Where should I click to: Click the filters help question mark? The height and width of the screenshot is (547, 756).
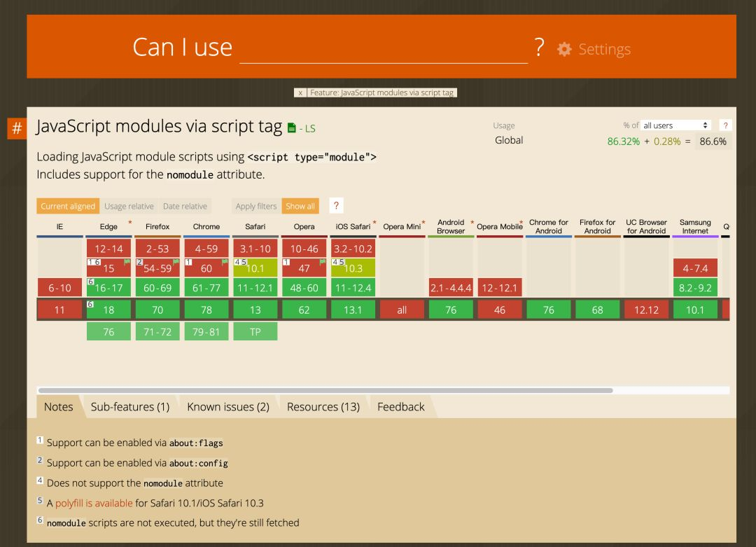tap(336, 206)
